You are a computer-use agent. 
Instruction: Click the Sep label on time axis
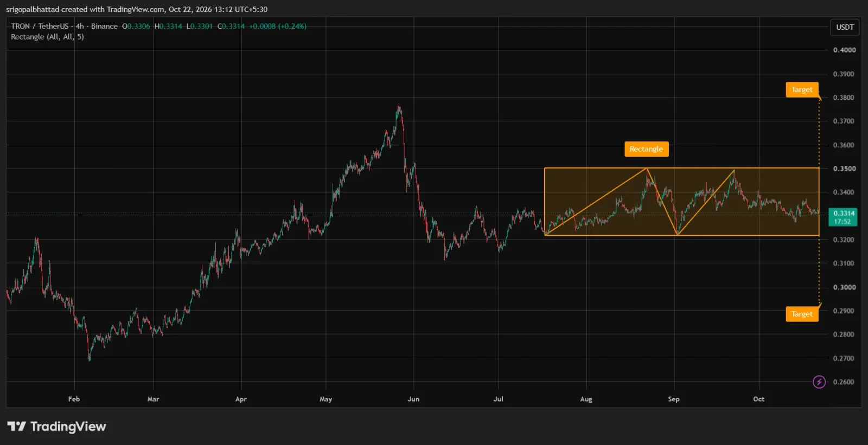pyautogui.click(x=673, y=399)
